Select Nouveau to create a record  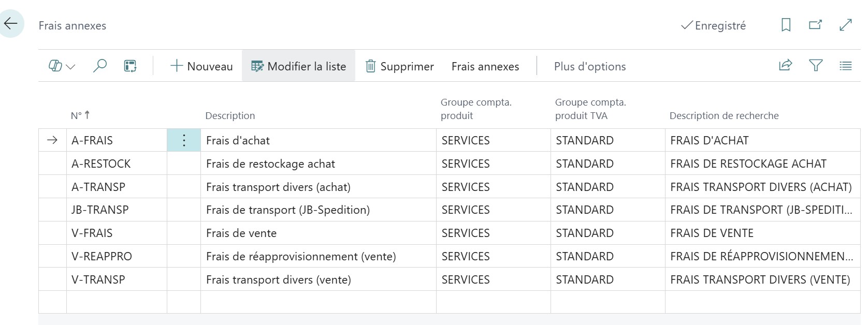coord(201,66)
